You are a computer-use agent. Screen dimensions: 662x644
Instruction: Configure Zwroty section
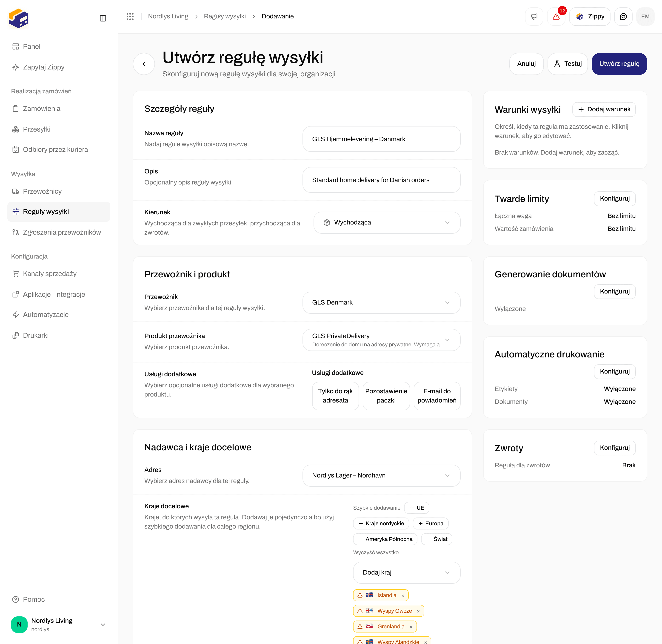click(615, 448)
